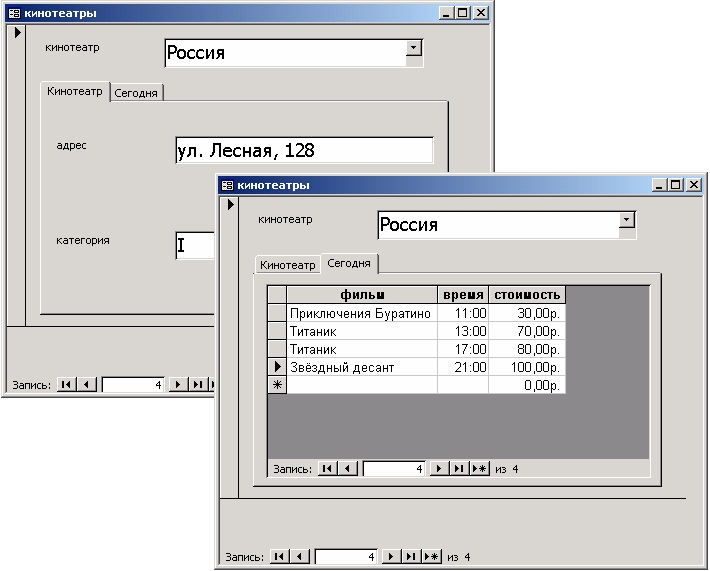Image resolution: width=710 pixels, height=571 pixels.
Task: Jump to first record in subform navigator
Action: coord(327,468)
